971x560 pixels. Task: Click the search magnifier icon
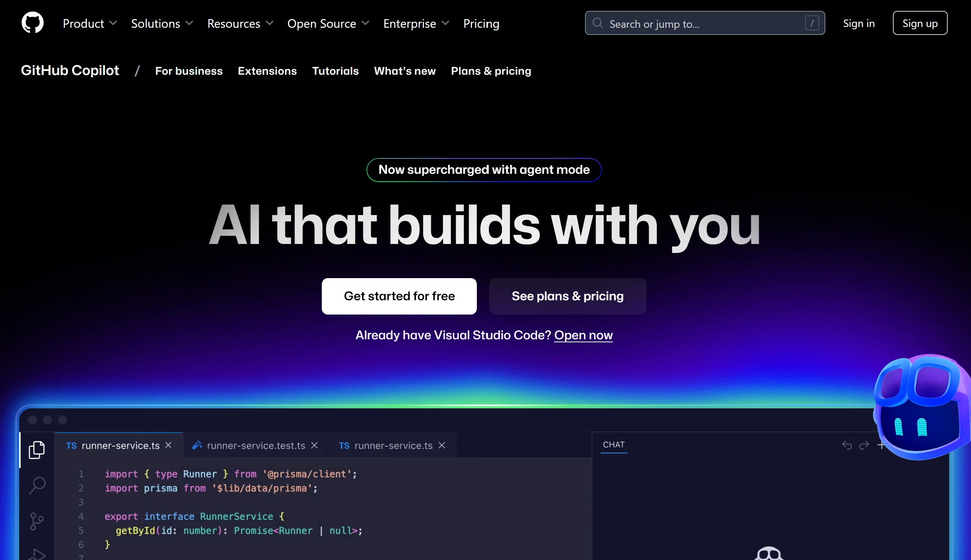(597, 23)
